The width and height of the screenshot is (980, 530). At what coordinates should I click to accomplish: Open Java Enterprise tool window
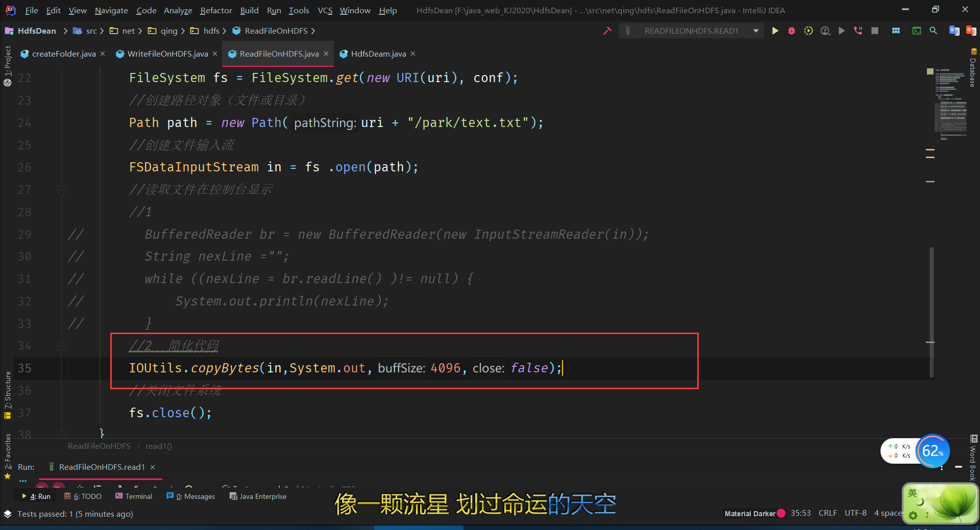pyautogui.click(x=258, y=496)
